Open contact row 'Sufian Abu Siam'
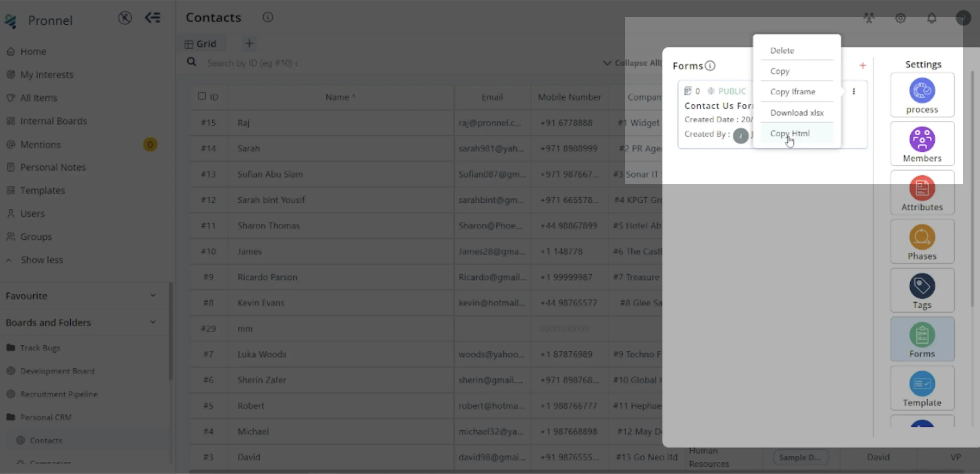Viewport: 980px width, 474px height. point(270,174)
